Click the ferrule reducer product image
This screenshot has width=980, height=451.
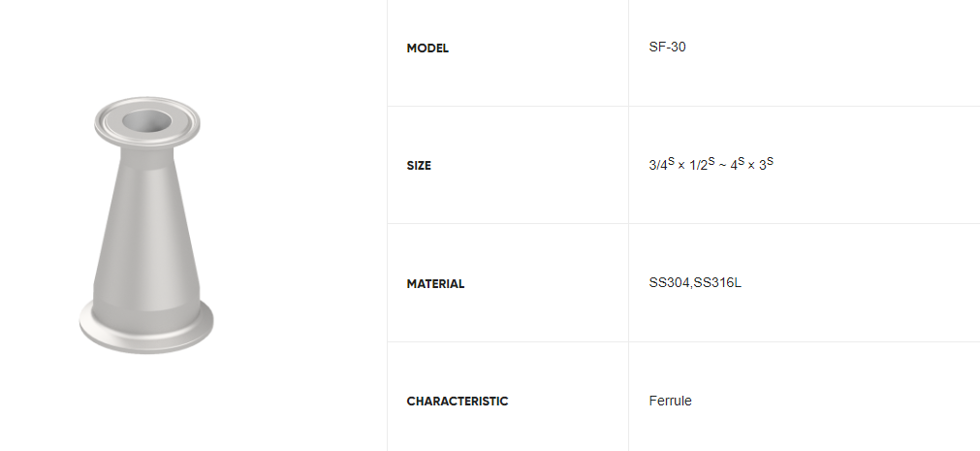point(146,225)
